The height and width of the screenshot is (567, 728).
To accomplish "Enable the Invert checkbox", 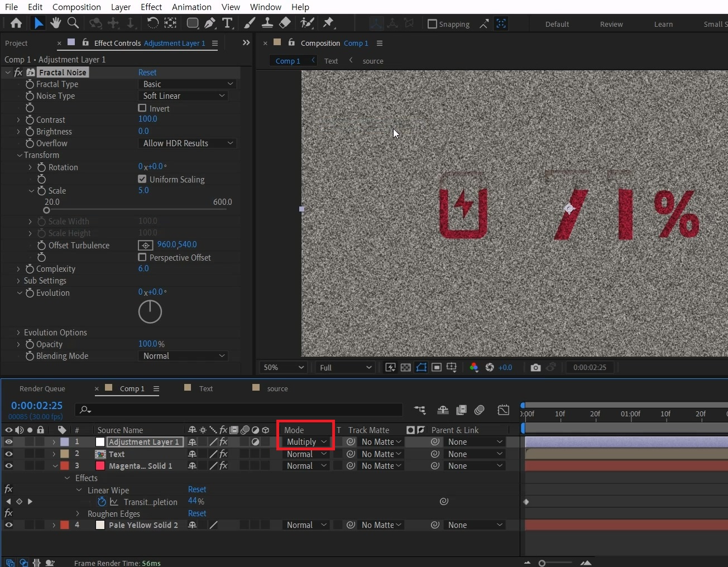I will pyautogui.click(x=142, y=108).
